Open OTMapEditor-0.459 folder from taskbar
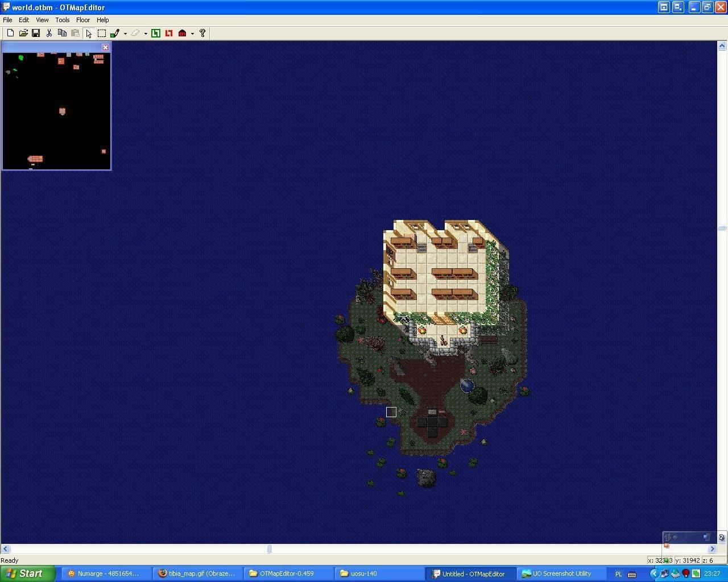 coord(288,573)
